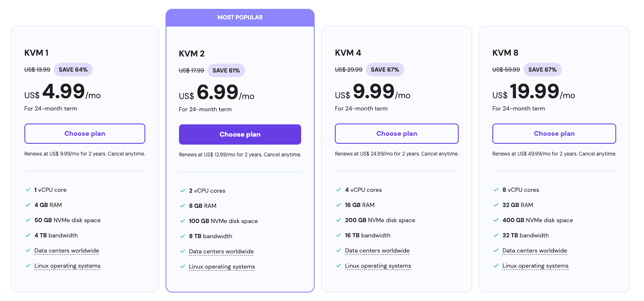644x301 pixels.
Task: Click the SAVE 67% badge on KVM 8
Action: [542, 70]
